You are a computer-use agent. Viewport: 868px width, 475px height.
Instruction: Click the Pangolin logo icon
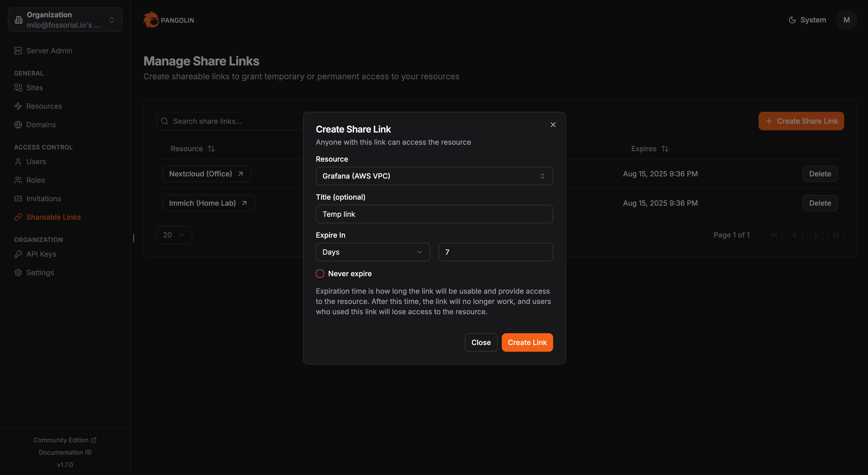(x=151, y=20)
